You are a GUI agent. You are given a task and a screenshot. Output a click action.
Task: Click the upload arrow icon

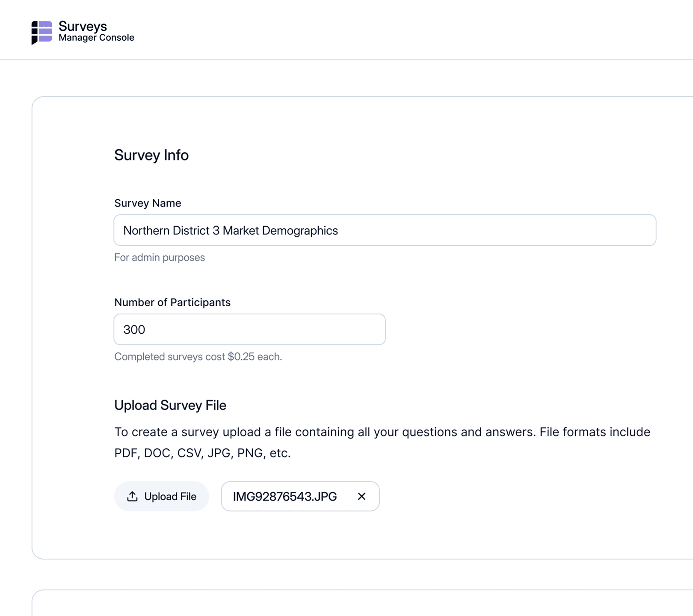pos(132,496)
